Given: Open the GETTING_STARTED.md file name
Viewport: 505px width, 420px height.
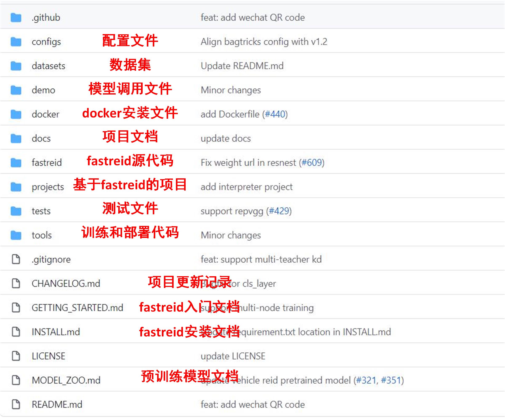Looking at the screenshot, I should pyautogui.click(x=77, y=308).
